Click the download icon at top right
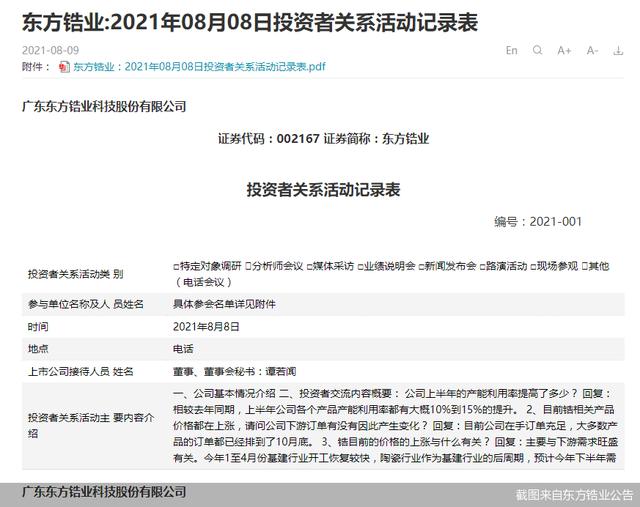The height and width of the screenshot is (507, 640). pyautogui.click(x=618, y=51)
